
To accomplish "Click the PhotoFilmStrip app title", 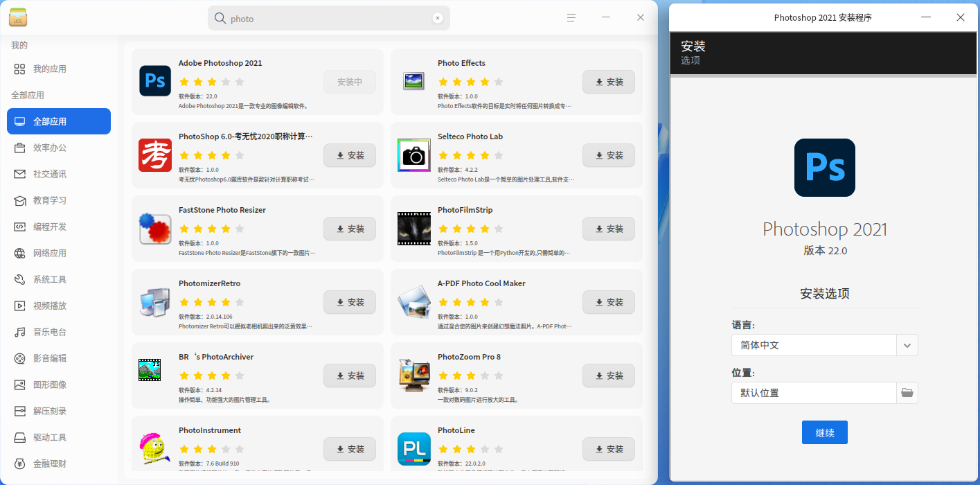I will (465, 210).
